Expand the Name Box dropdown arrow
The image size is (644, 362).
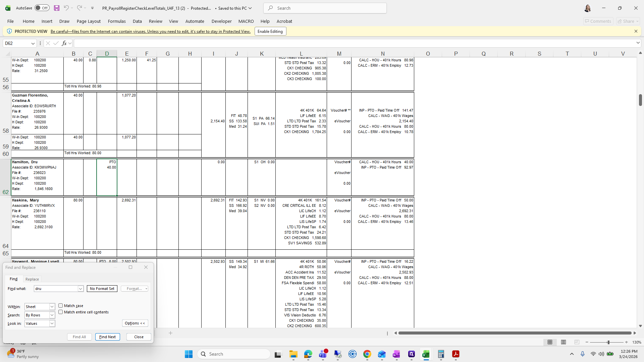[33, 43]
